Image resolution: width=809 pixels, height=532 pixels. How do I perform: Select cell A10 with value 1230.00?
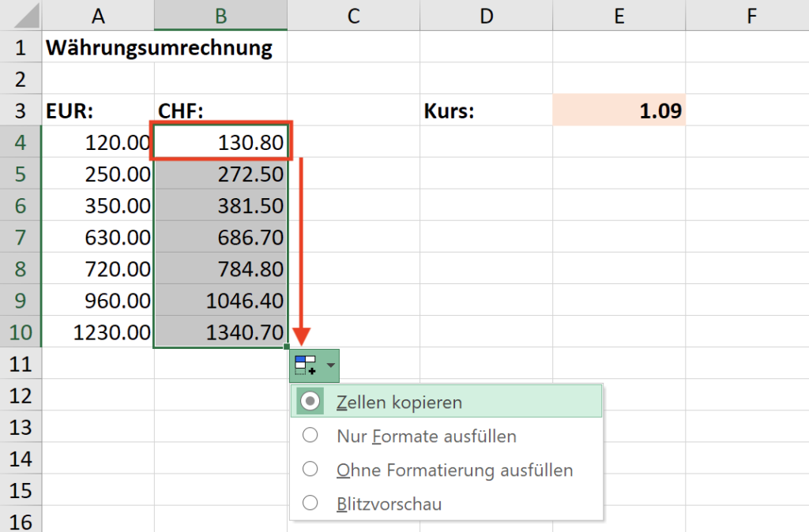(98, 332)
